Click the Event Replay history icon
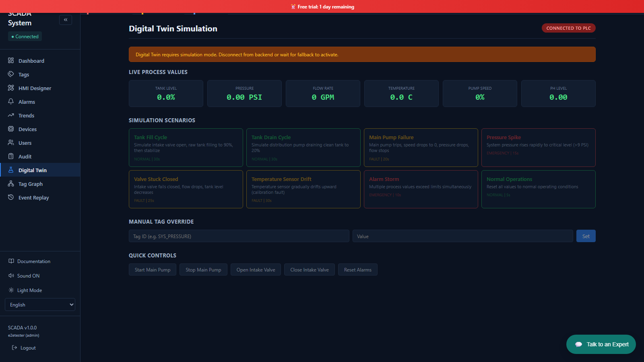 click(x=11, y=197)
